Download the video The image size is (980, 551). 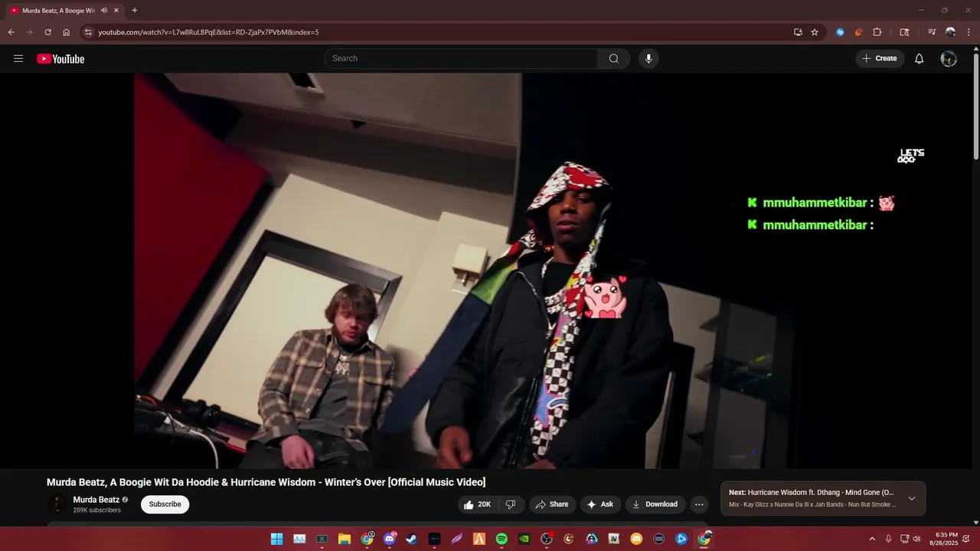655,504
